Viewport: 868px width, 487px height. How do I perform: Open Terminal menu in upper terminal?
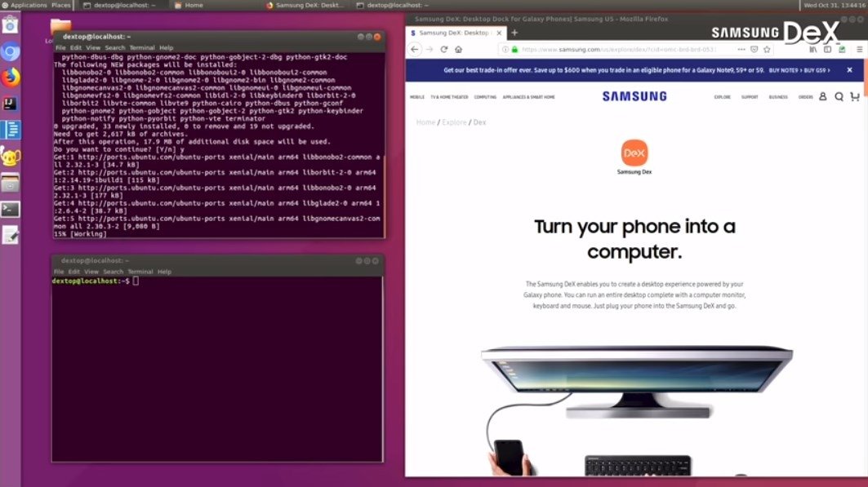142,48
